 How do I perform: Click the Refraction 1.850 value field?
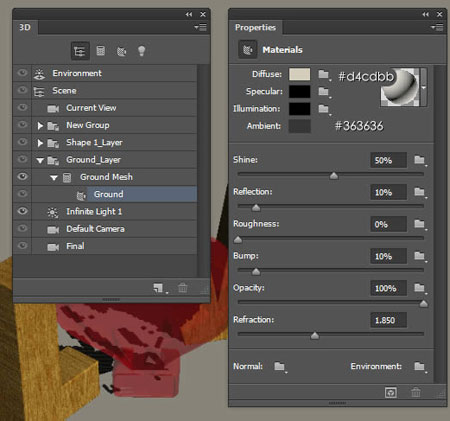pyautogui.click(x=388, y=320)
